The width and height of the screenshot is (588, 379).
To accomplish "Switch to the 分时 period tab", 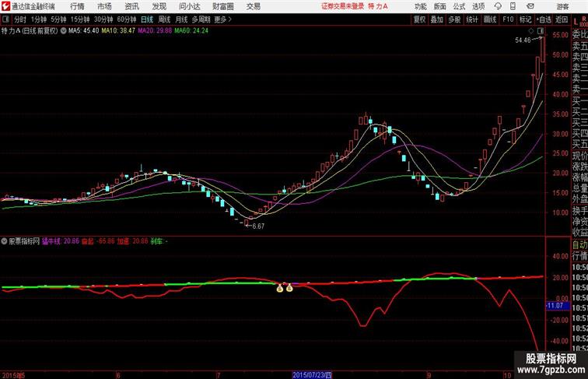I will click(x=20, y=19).
